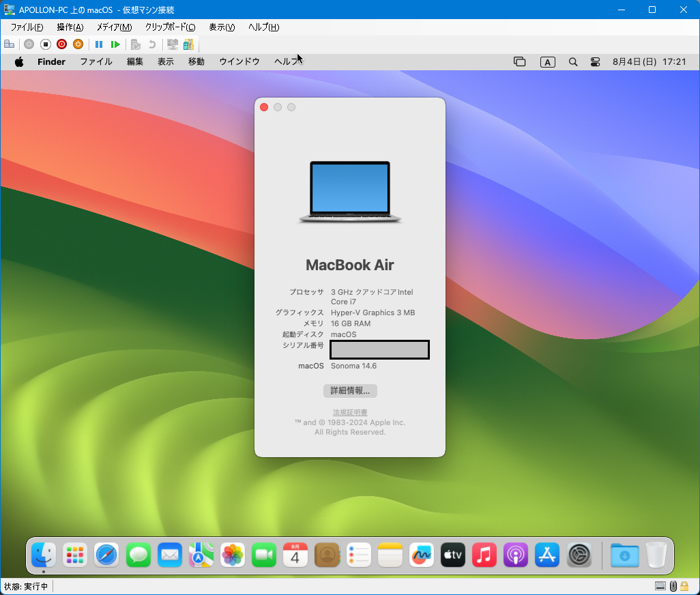
Task: Click the mouse status bar icon
Action: click(673, 586)
